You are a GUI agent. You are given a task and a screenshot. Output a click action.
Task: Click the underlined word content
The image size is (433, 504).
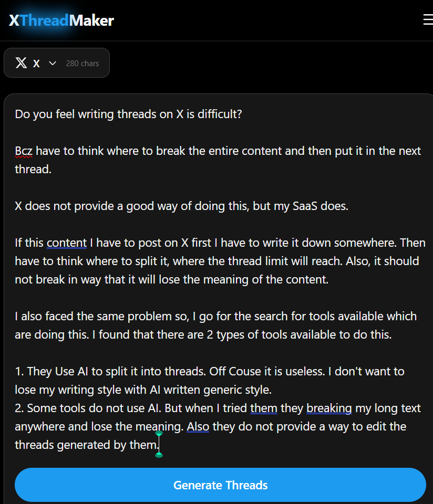coord(67,243)
